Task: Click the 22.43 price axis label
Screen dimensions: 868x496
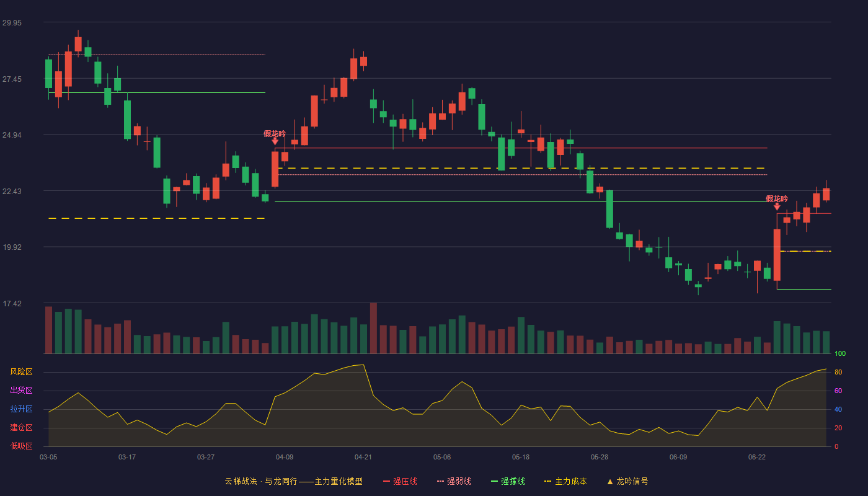Action: click(12, 192)
